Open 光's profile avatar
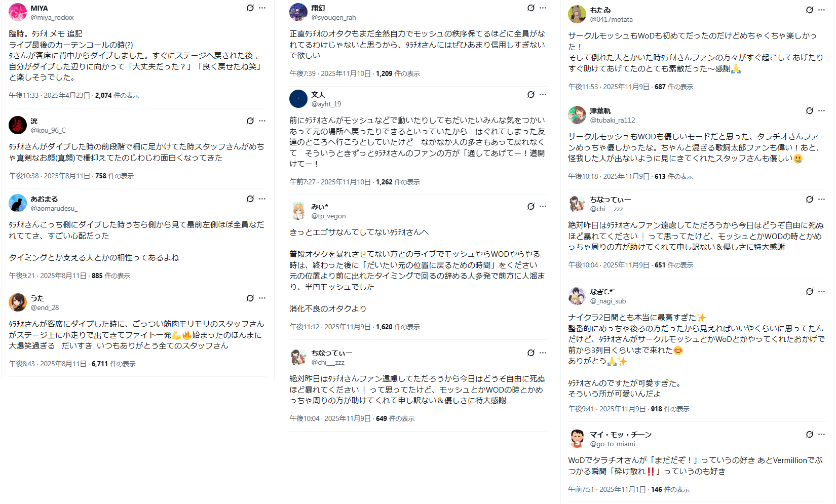The height and width of the screenshot is (504, 836). pyautogui.click(x=18, y=125)
